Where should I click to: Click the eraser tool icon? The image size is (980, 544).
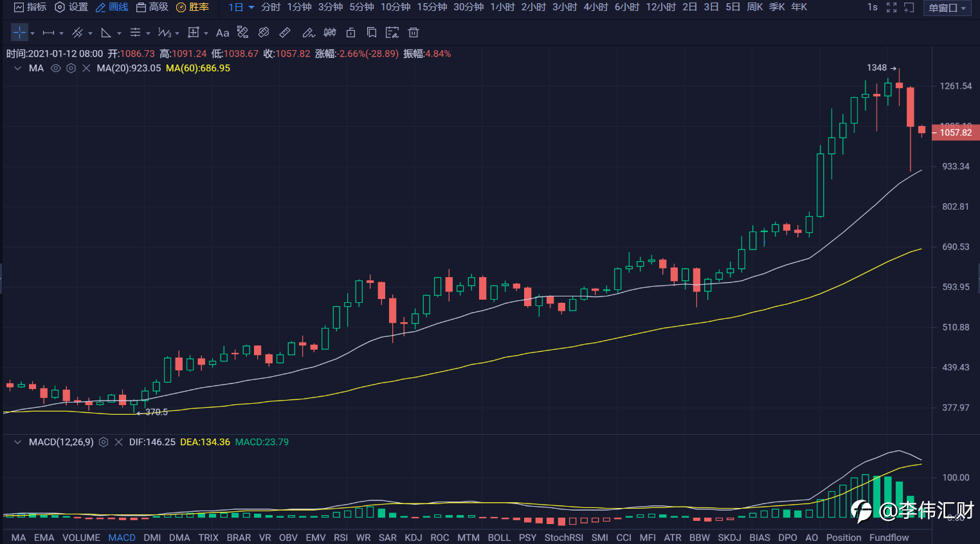point(264,32)
